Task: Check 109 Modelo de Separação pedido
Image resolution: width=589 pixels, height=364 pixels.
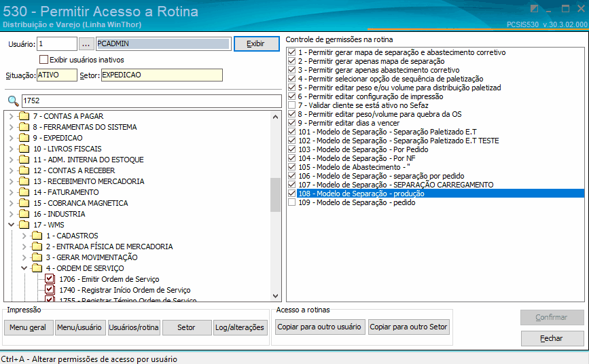Action: (292, 202)
